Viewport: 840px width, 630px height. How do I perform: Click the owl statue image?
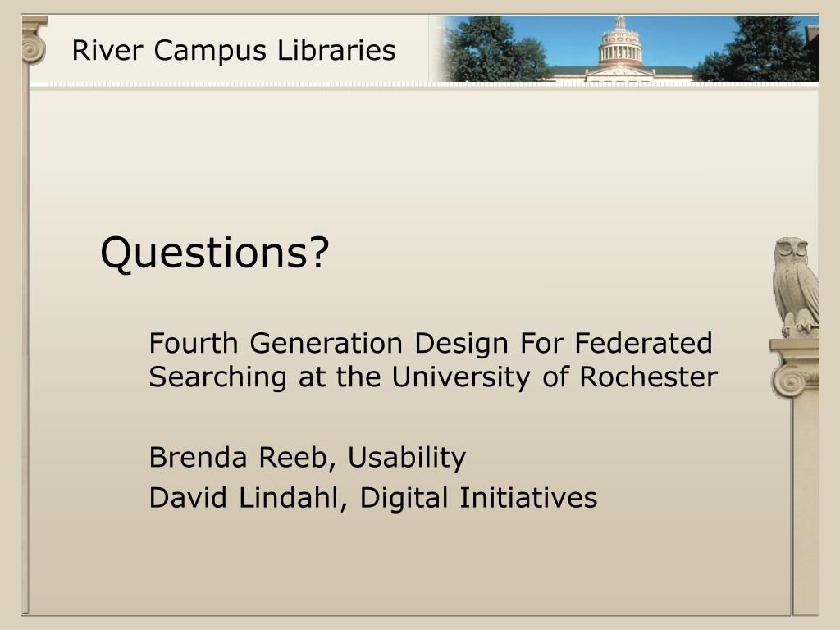[x=797, y=287]
